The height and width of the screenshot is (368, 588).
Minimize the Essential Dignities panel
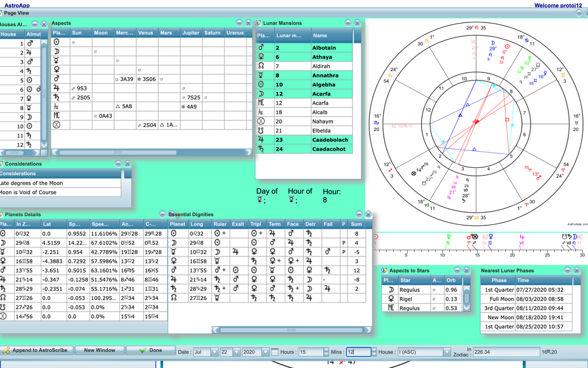359,214
